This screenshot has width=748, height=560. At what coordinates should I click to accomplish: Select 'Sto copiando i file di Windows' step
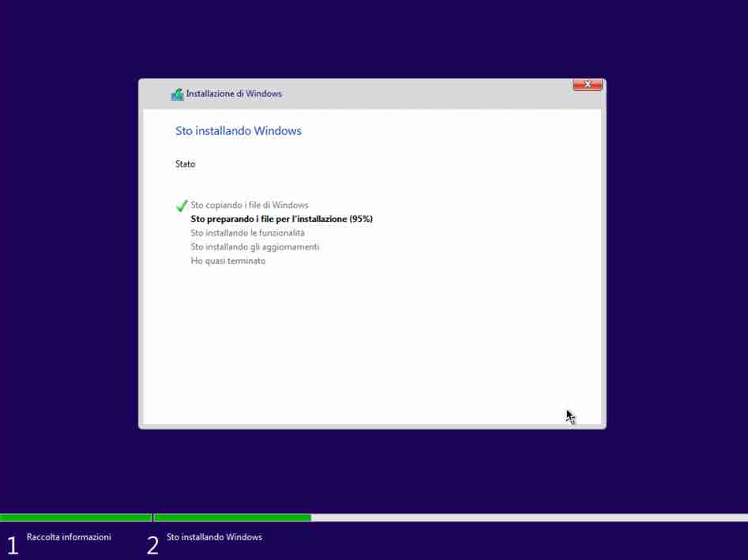[x=249, y=205]
